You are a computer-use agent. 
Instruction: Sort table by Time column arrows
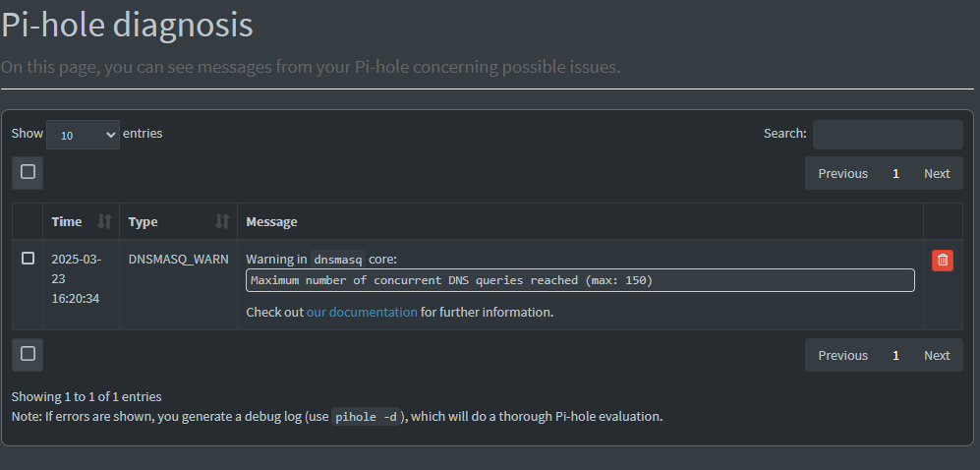pyautogui.click(x=105, y=221)
